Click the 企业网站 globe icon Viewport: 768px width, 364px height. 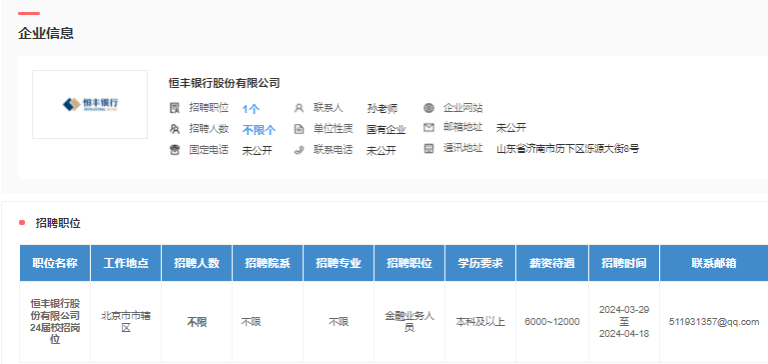coord(429,108)
